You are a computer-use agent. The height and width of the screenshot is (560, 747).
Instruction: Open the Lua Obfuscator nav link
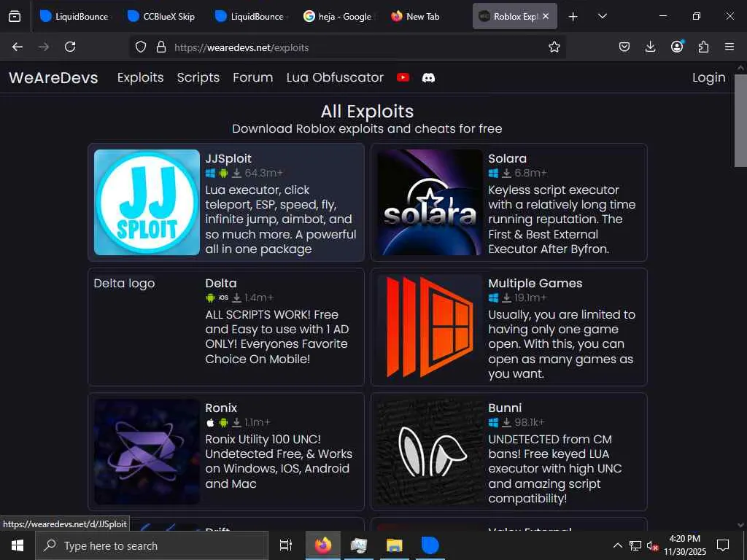(335, 77)
